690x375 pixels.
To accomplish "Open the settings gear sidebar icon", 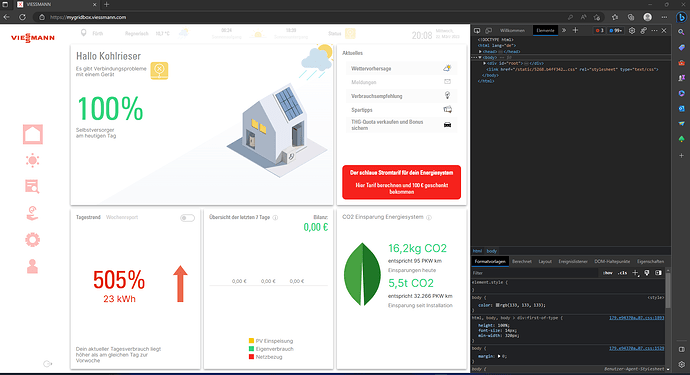I will (33, 240).
